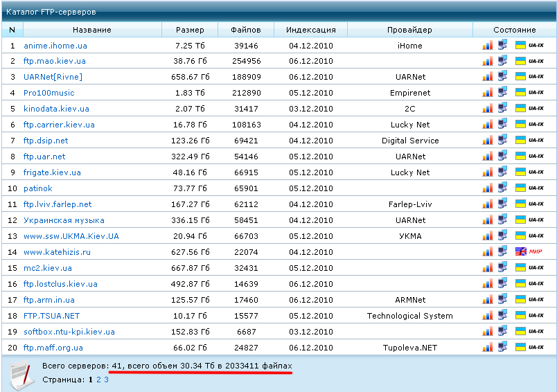Open bar chart icon for www.ssw.UKMA.Kiev.UA
This screenshot has width=557, height=392.
[488, 235]
